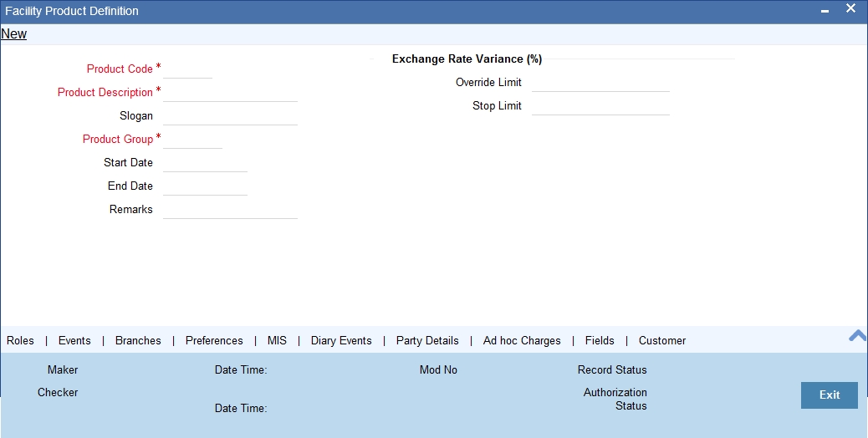Click the Mod No label
The width and height of the screenshot is (868, 438).
pyautogui.click(x=438, y=370)
